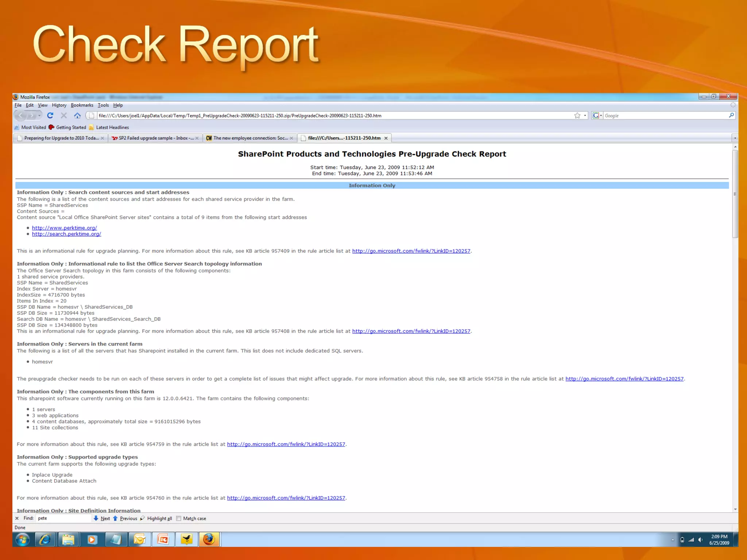Viewport: 747px width, 560px height.
Task: Click in the Find text field
Action: (x=63, y=518)
